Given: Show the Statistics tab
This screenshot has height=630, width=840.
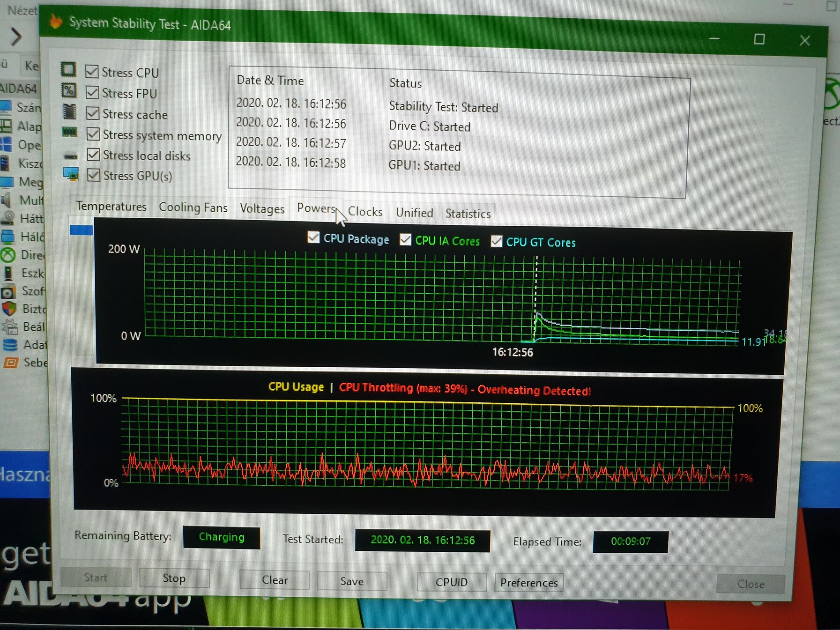Looking at the screenshot, I should 468,214.
